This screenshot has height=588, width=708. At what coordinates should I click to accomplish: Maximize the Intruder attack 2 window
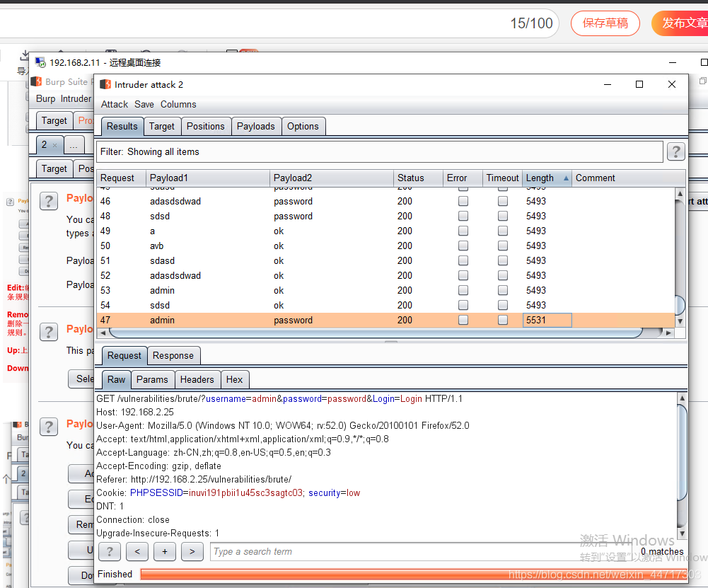pos(639,84)
